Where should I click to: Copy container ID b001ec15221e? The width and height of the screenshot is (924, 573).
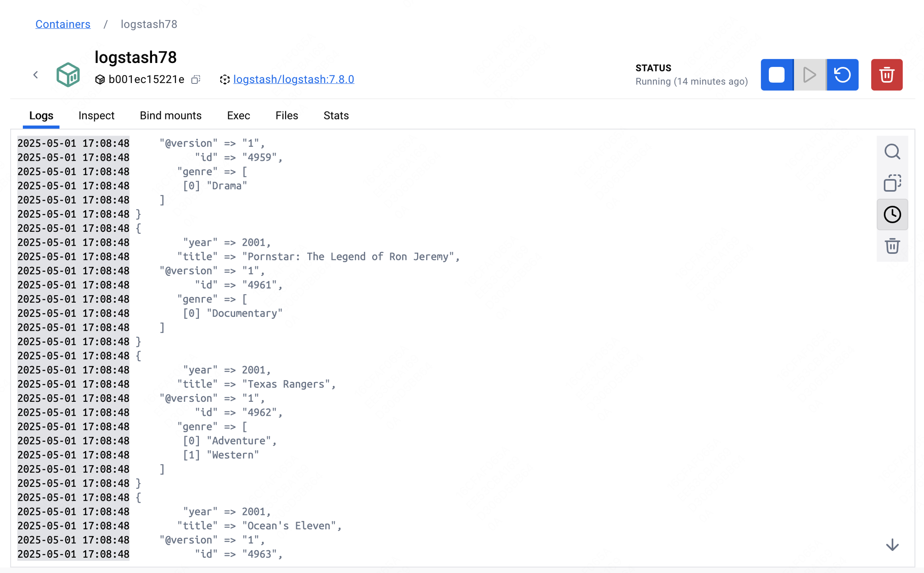click(196, 79)
